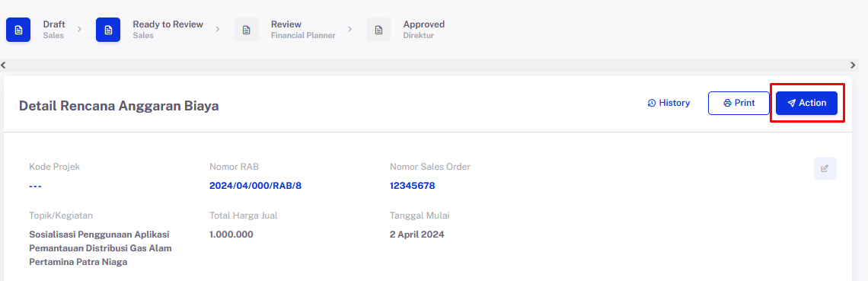The image size is (868, 281).
Task: Open the History link
Action: pyautogui.click(x=669, y=103)
